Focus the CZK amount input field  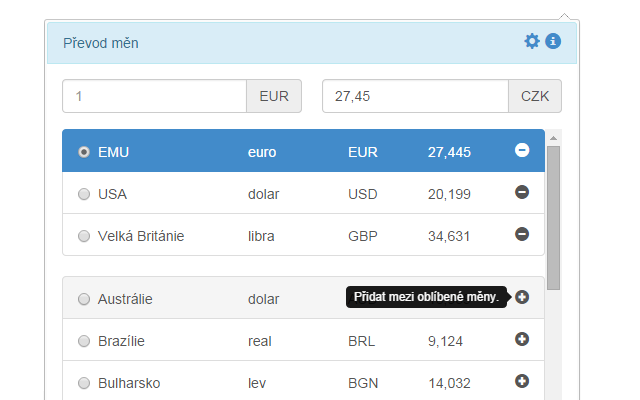pyautogui.click(x=416, y=96)
